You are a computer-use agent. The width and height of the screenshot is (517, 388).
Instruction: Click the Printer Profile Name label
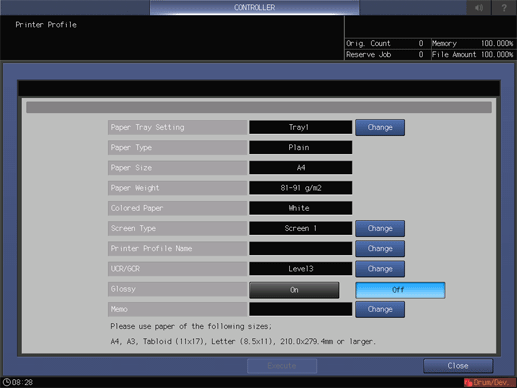177,249
